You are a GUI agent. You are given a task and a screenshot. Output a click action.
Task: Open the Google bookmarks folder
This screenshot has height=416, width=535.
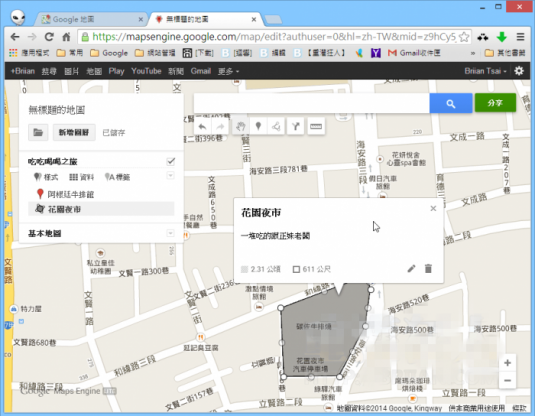coord(109,53)
